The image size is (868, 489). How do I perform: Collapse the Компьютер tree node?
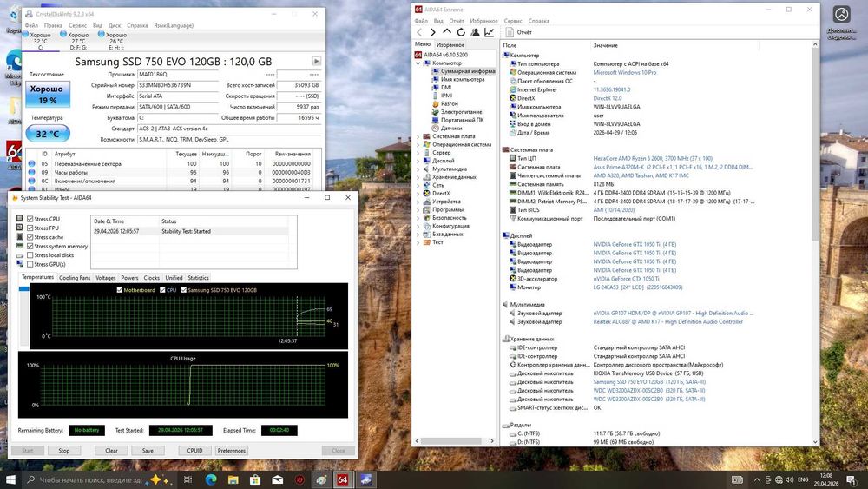coord(418,63)
